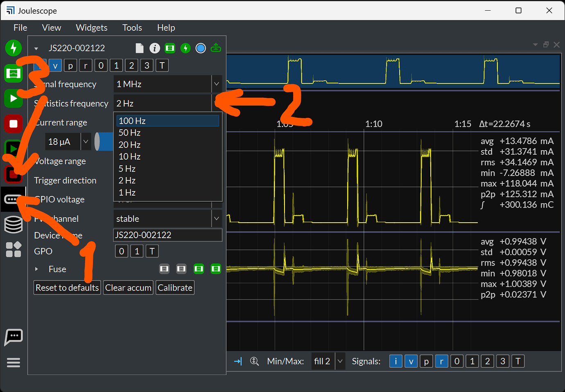Click the green device icon in the sidebar
Viewport: 565px width, 392px height.
pos(14,74)
